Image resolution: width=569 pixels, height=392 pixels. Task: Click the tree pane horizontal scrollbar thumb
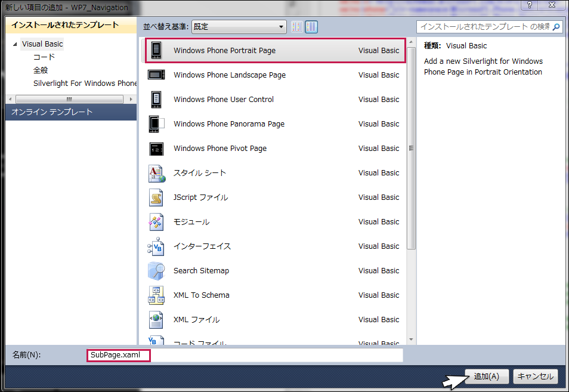coord(69,99)
